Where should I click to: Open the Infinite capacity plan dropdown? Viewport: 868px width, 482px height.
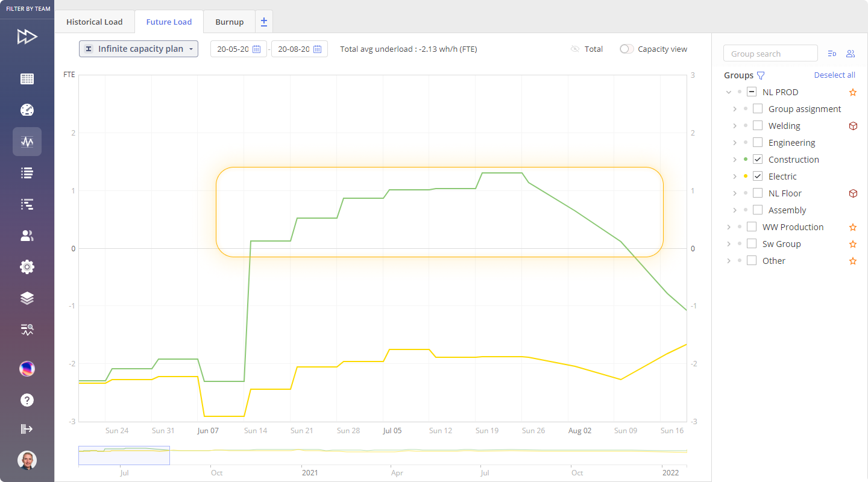coord(139,49)
